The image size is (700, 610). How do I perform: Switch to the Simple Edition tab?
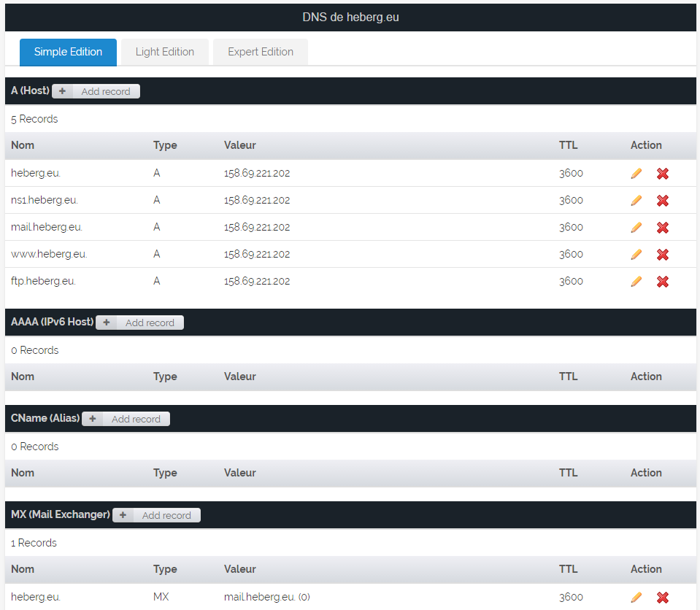68,52
